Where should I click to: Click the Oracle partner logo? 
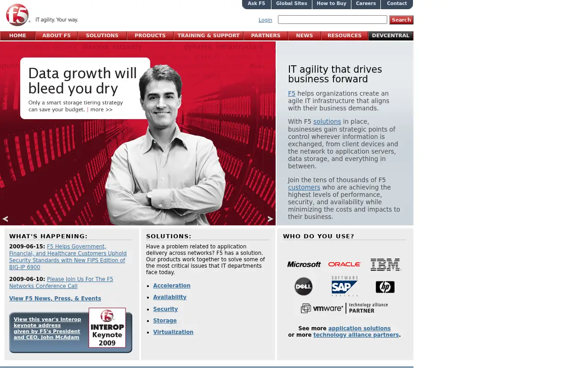click(x=345, y=264)
